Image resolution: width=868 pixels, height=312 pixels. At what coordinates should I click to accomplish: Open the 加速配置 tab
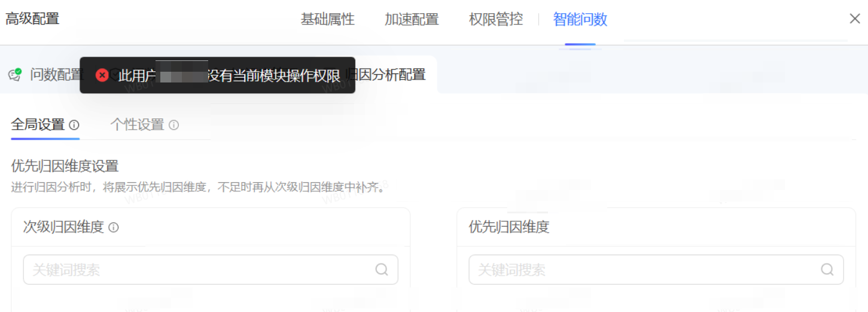pos(412,19)
